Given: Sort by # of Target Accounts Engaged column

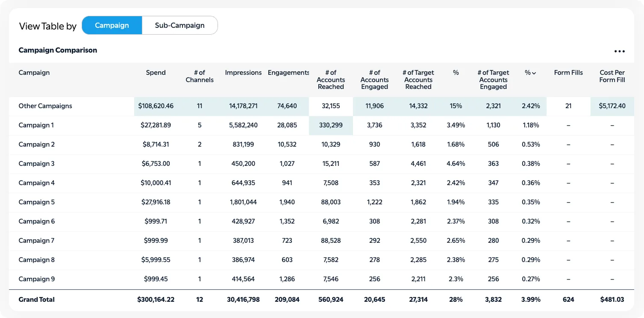Looking at the screenshot, I should [493, 79].
